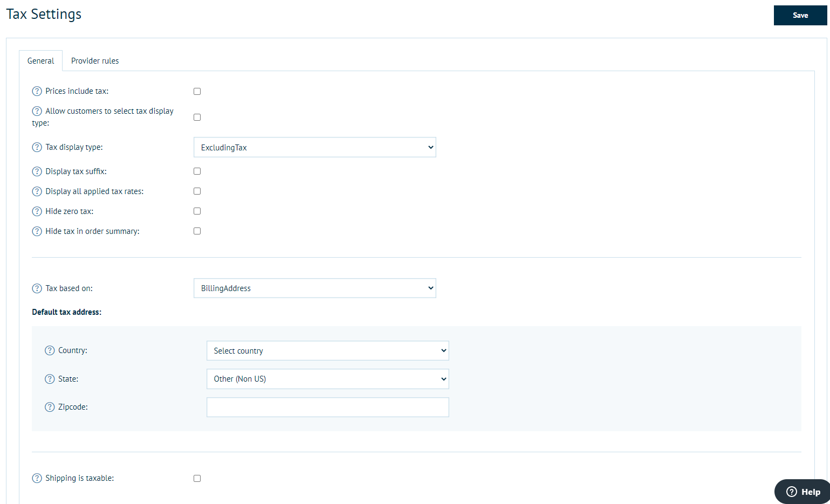Click help icon next to Zipcode label
This screenshot has height=504, width=830.
[50, 407]
